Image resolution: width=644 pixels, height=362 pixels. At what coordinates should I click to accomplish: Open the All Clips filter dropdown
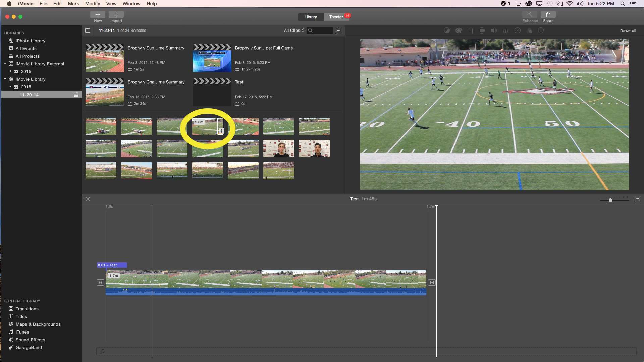tap(294, 31)
